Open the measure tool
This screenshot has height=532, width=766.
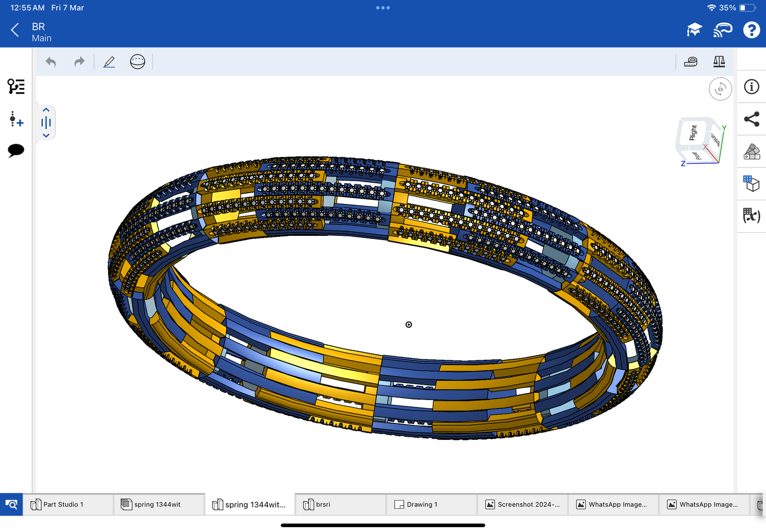pyautogui.click(x=690, y=62)
